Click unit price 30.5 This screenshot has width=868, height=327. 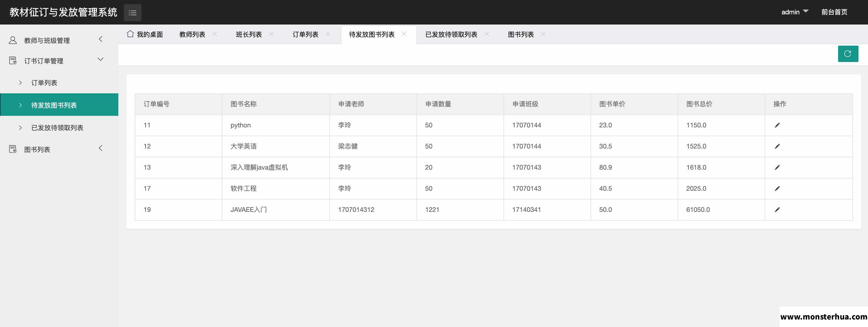(605, 146)
